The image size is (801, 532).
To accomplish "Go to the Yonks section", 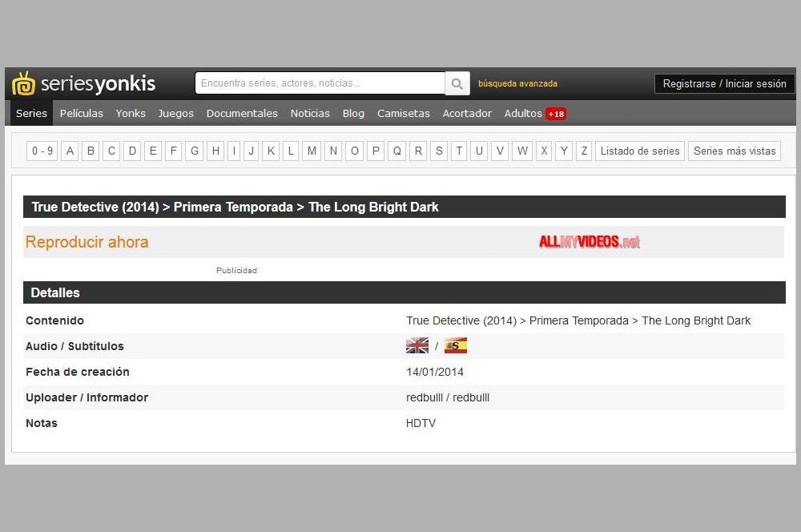I will pyautogui.click(x=131, y=114).
